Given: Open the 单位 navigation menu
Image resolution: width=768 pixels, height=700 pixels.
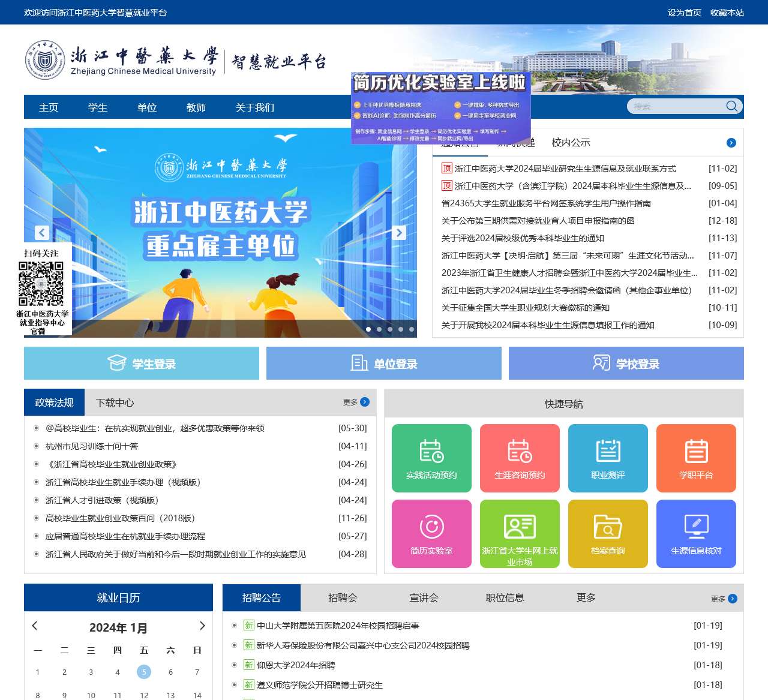Looking at the screenshot, I should (147, 107).
